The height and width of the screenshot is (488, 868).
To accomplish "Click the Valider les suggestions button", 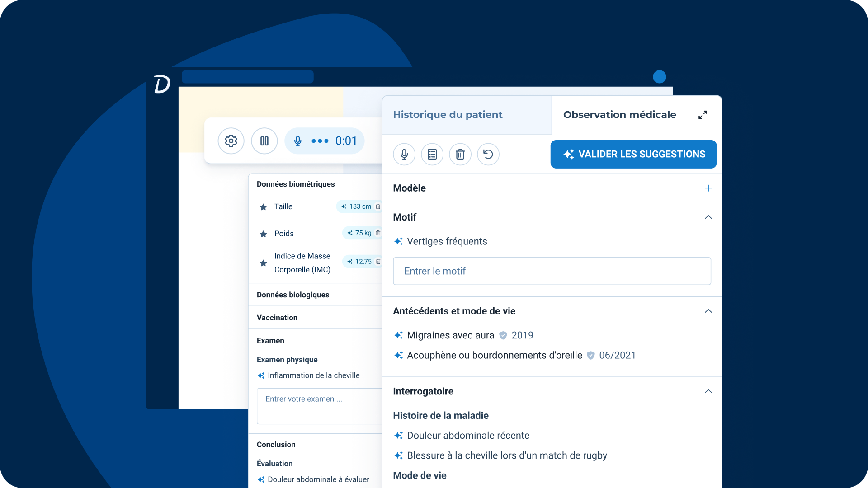I will 633,155.
